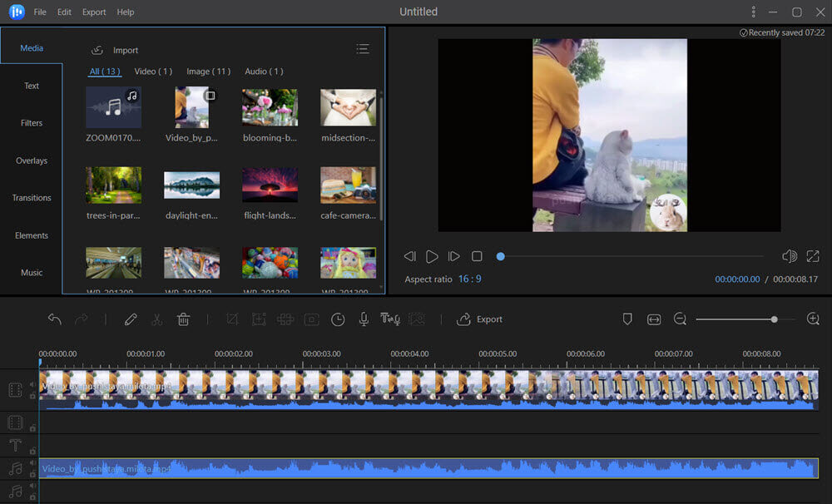This screenshot has width=832, height=504.
Task: Click the zoom-to-fit timeline icon
Action: point(654,319)
